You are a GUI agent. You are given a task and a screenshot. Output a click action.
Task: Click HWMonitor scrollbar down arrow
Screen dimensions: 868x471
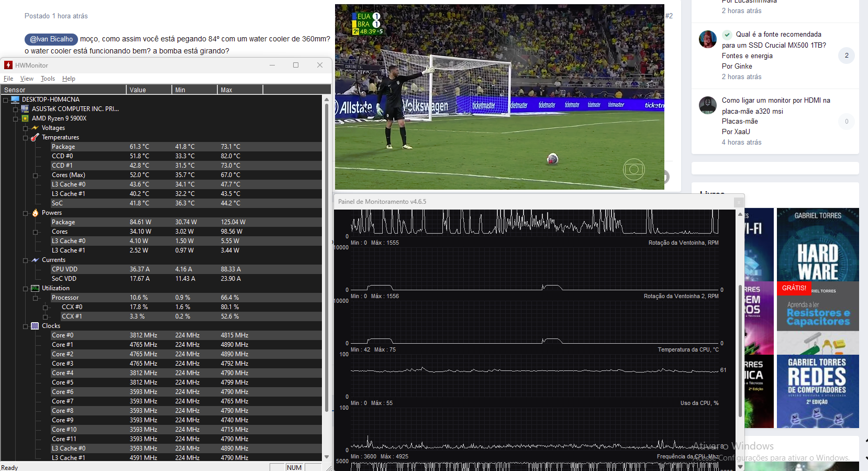coord(327,456)
